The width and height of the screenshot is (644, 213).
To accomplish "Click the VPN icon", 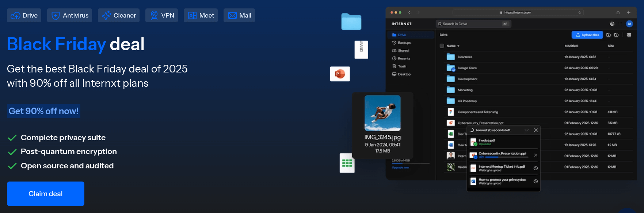I will (x=154, y=15).
